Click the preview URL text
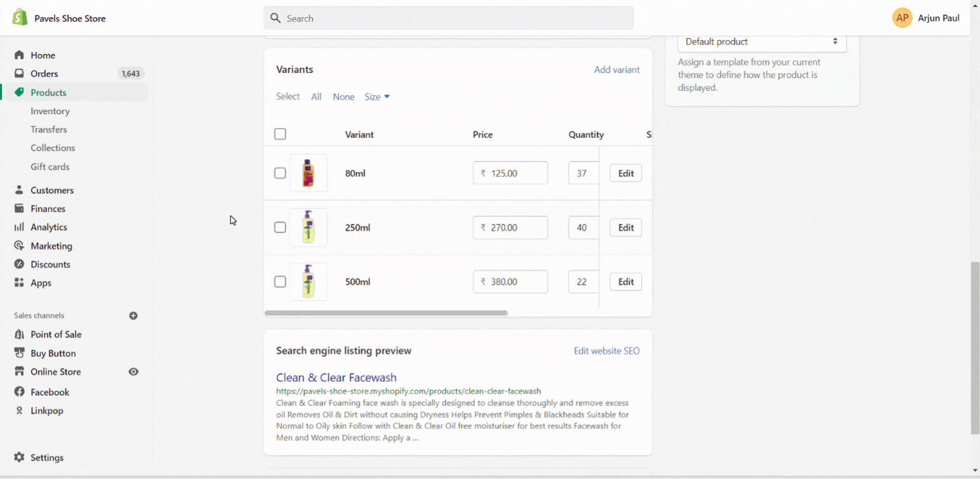Screen dimensions: 980x479 pos(409,391)
